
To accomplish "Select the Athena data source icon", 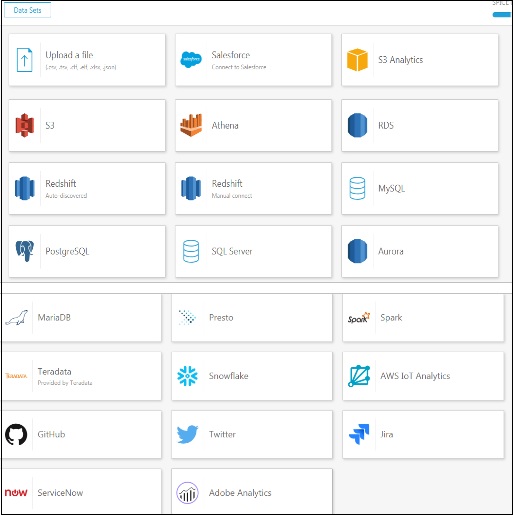I will tap(191, 125).
